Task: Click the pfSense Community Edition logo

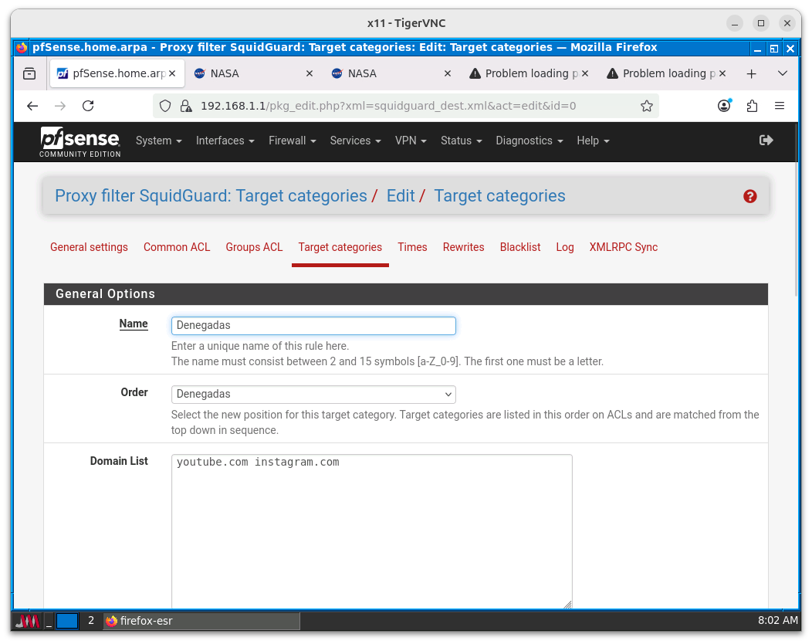Action: point(80,141)
